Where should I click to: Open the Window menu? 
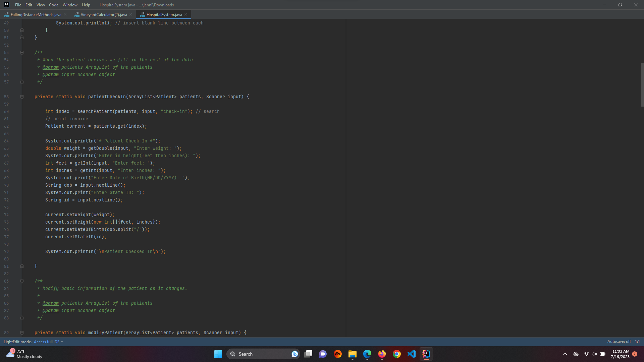click(x=70, y=5)
